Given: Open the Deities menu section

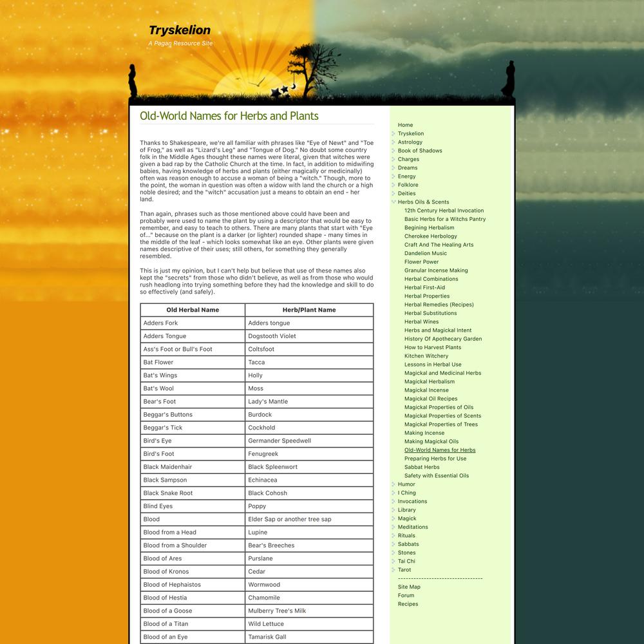Looking at the screenshot, I should click(x=406, y=193).
